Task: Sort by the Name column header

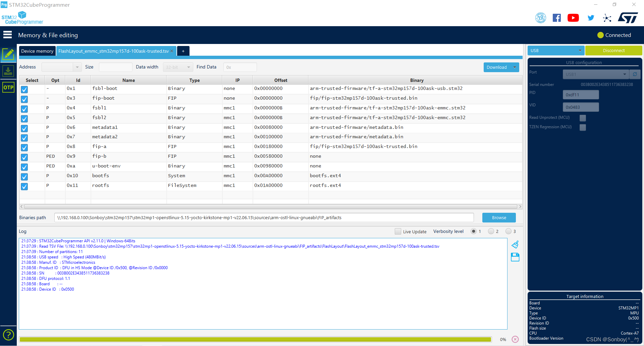Action: click(x=128, y=80)
